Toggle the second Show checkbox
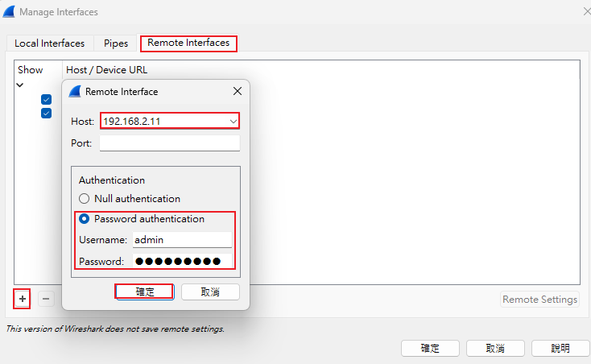 click(x=47, y=113)
